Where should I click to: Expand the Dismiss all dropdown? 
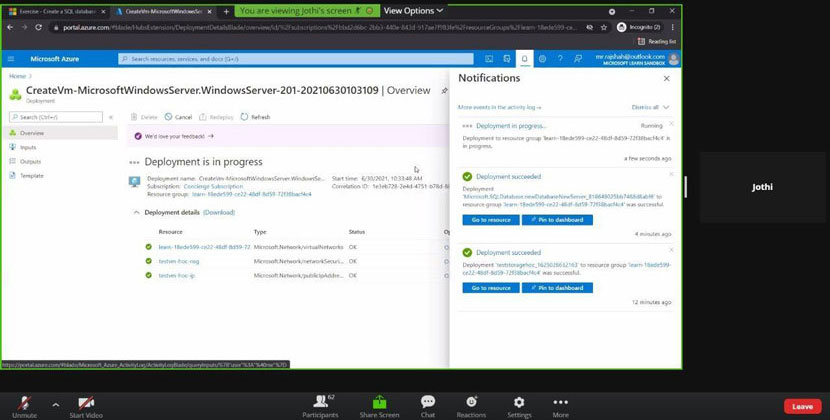point(651,107)
